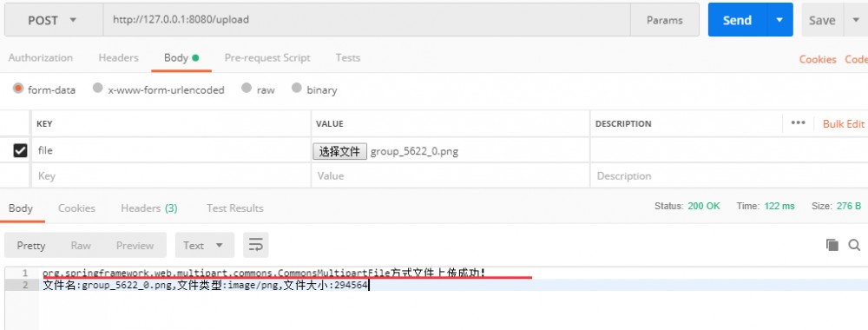
Task: Select the Pretty view button
Action: [x=31, y=245]
